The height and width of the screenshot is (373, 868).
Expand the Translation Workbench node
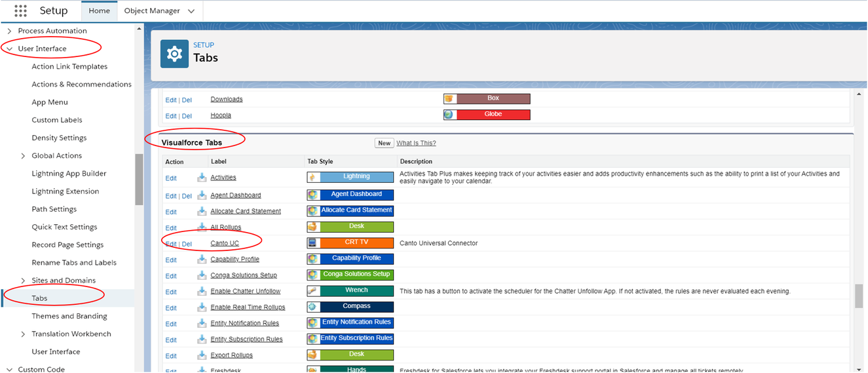coord(24,334)
